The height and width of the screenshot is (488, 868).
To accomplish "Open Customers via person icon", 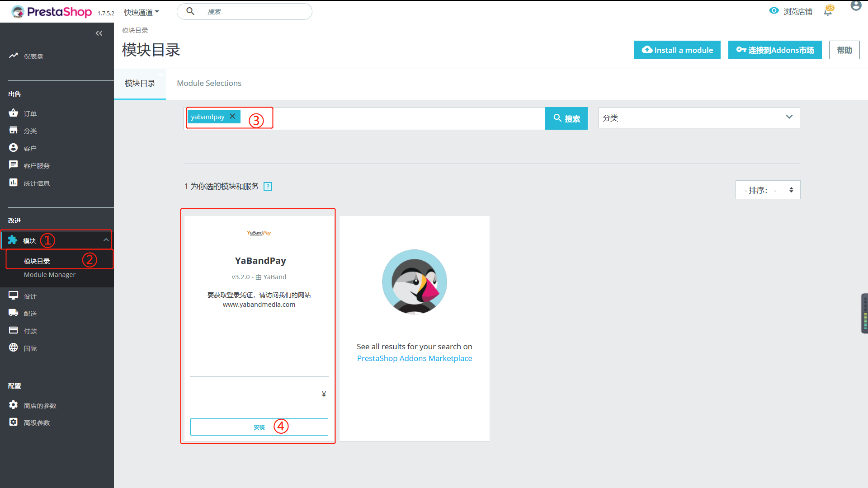I will 14,148.
